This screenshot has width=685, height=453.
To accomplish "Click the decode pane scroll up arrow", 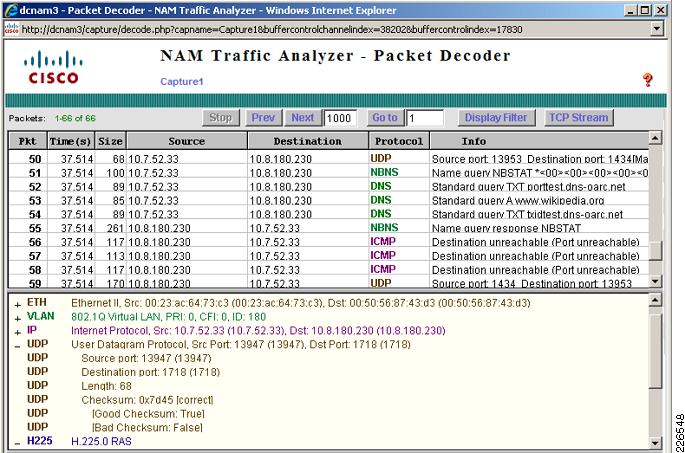I will coord(655,300).
